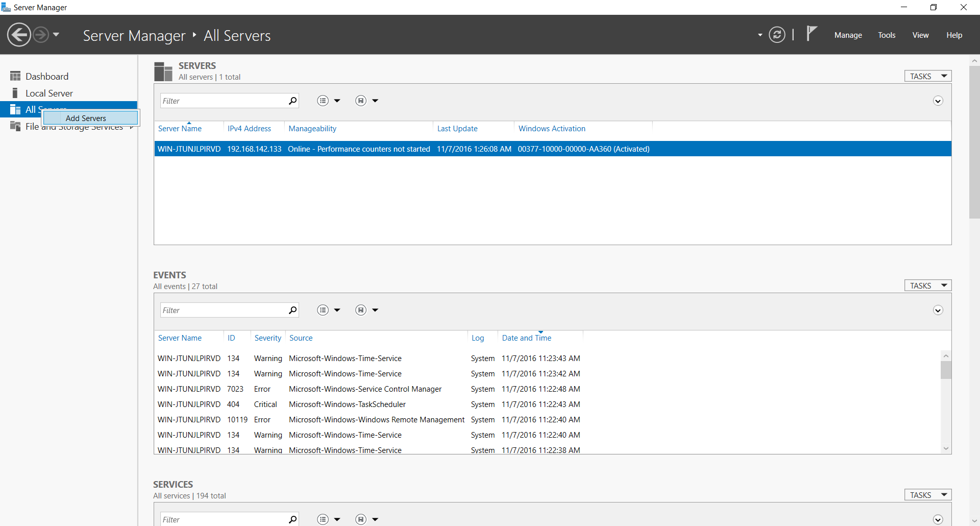The image size is (980, 526).
Task: Open the Help menu
Action: [954, 35]
